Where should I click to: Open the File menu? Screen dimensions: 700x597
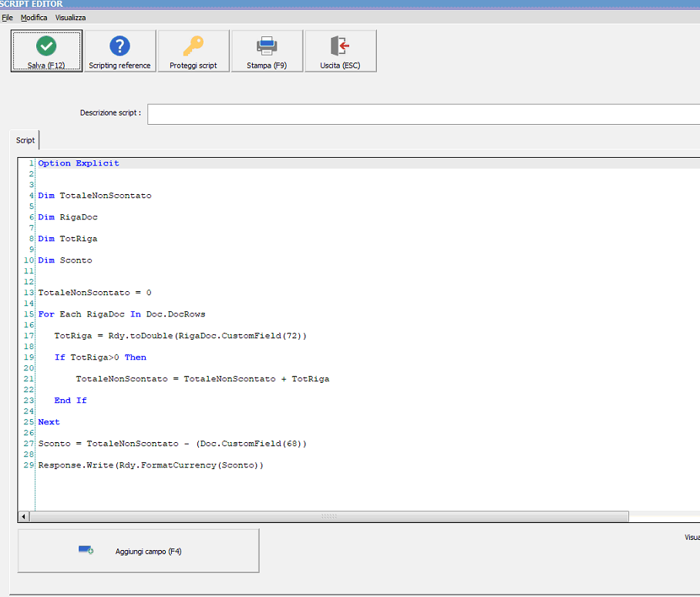pos(7,18)
